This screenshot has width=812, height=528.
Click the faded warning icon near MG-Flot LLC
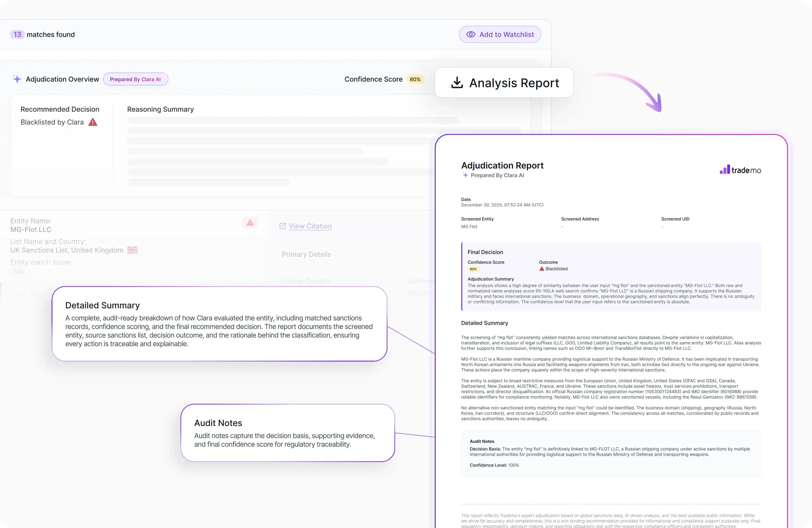point(250,223)
